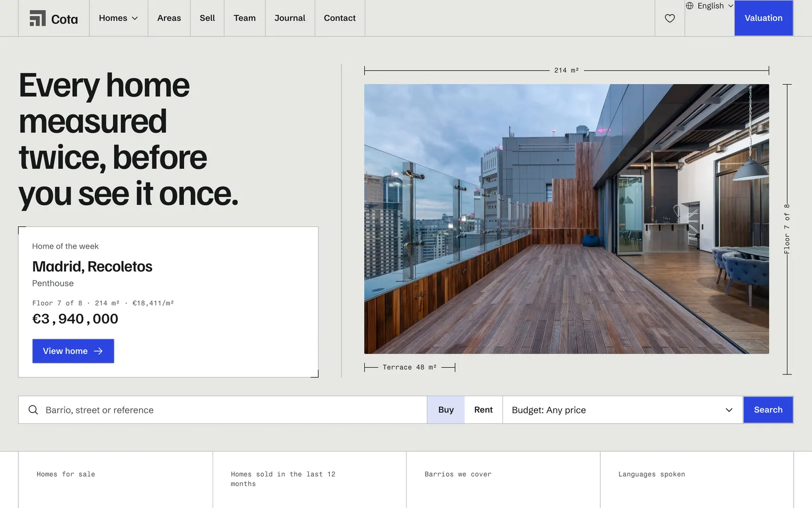Open the Budget: Any price dropdown
Viewport: 812px width, 508px height.
(623, 410)
